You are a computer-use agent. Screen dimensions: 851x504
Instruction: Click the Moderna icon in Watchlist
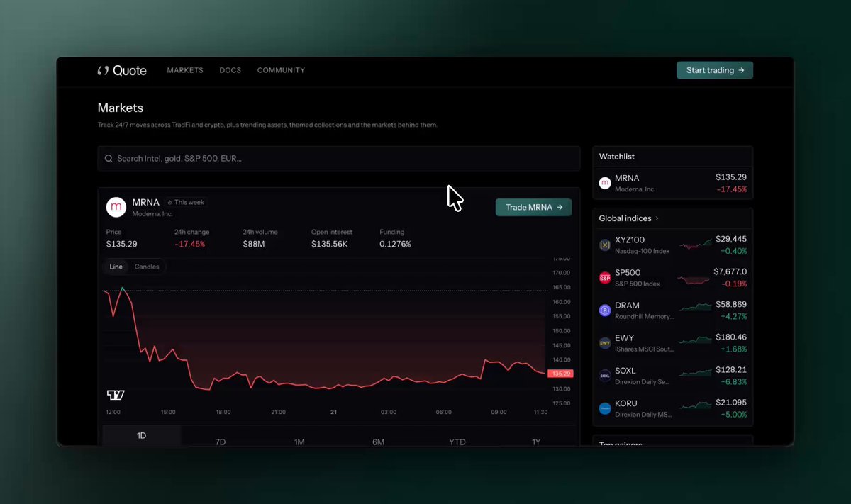(605, 183)
